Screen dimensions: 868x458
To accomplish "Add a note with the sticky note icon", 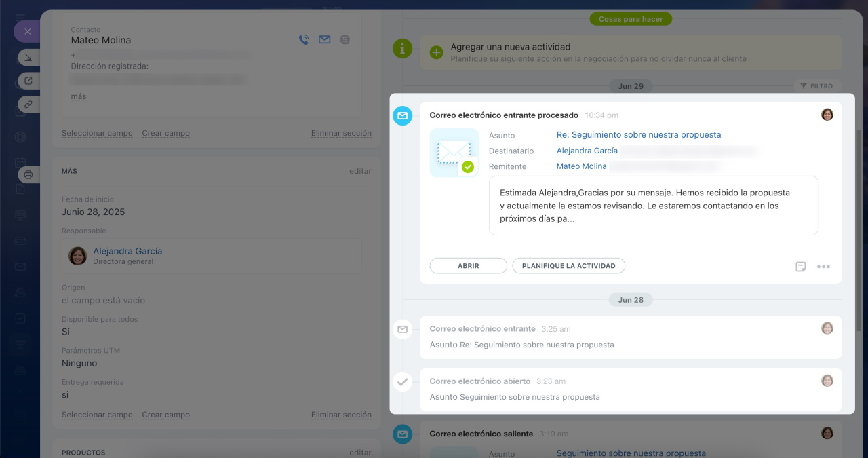I will (801, 267).
